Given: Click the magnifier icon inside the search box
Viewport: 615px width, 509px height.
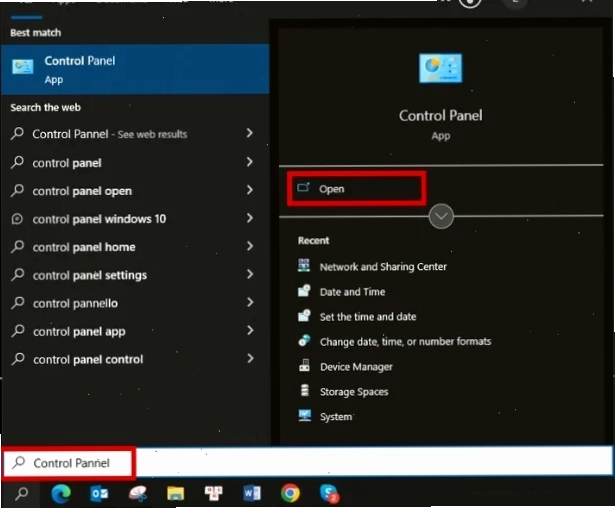Looking at the screenshot, I should (x=18, y=462).
